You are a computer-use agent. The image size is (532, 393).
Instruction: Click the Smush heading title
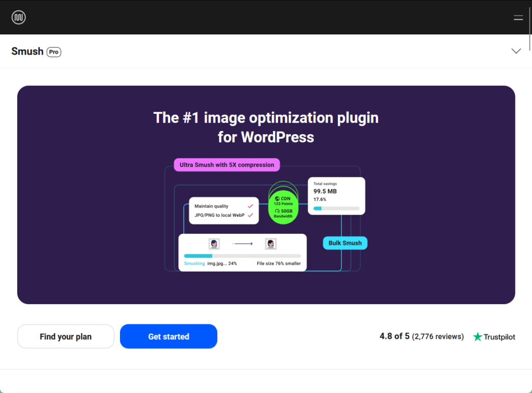coord(28,51)
